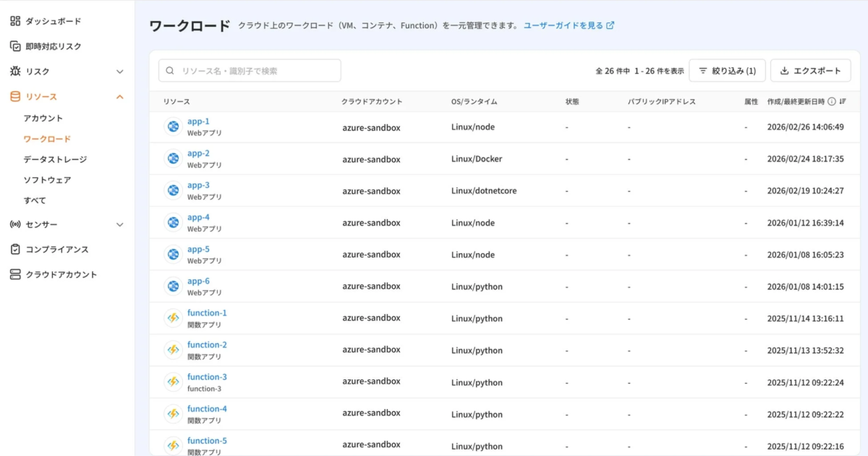The width and height of the screenshot is (868, 456).
Task: Click the info icon beside 作成/最終更新日時
Action: [x=831, y=102]
